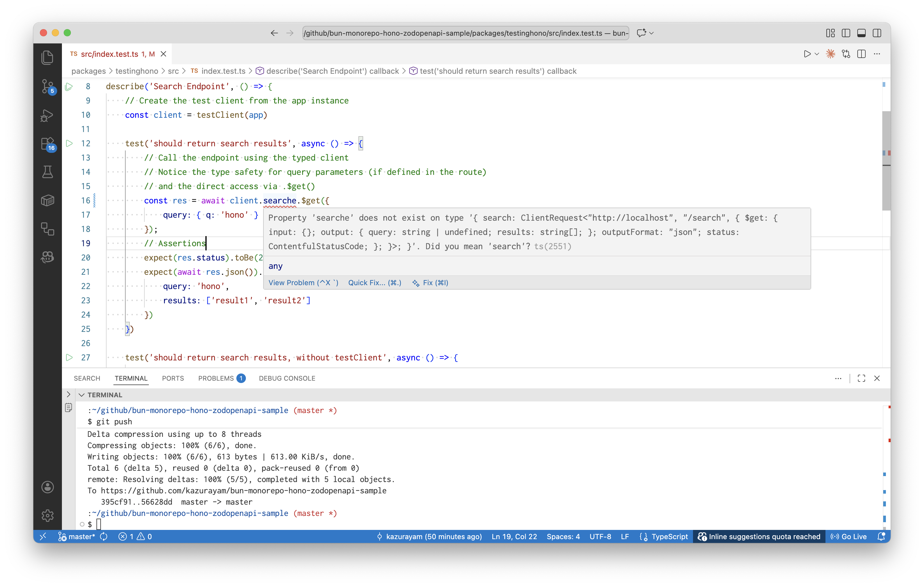This screenshot has width=924, height=587.
Task: Split the editor to the right
Action: (x=861, y=54)
